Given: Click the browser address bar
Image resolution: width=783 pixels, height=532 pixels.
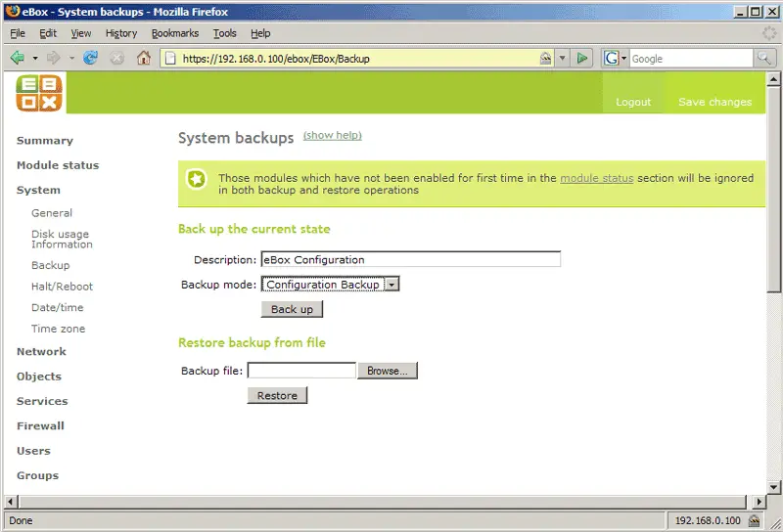Looking at the screenshot, I should [359, 59].
